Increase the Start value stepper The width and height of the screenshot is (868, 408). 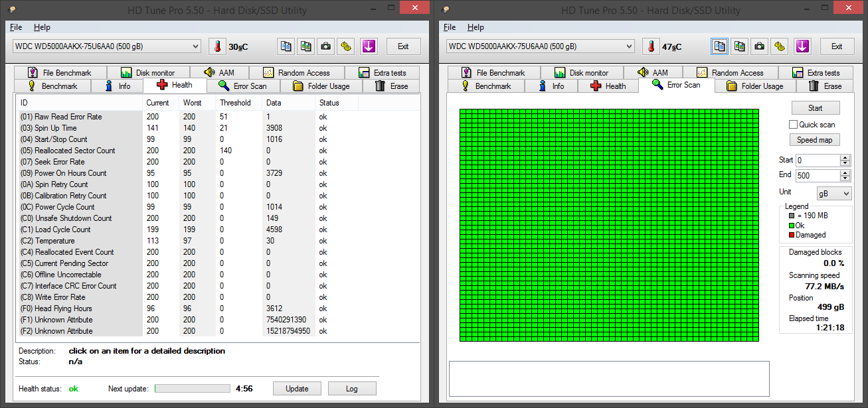click(845, 158)
